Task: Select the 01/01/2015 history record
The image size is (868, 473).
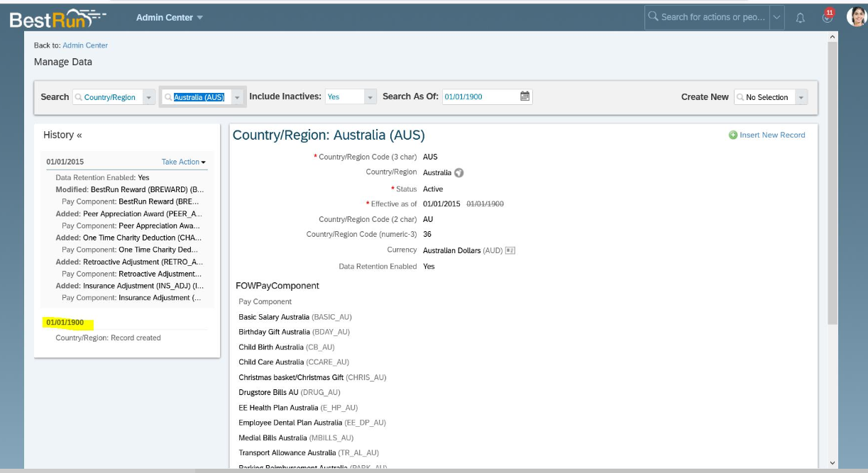Action: tap(65, 162)
